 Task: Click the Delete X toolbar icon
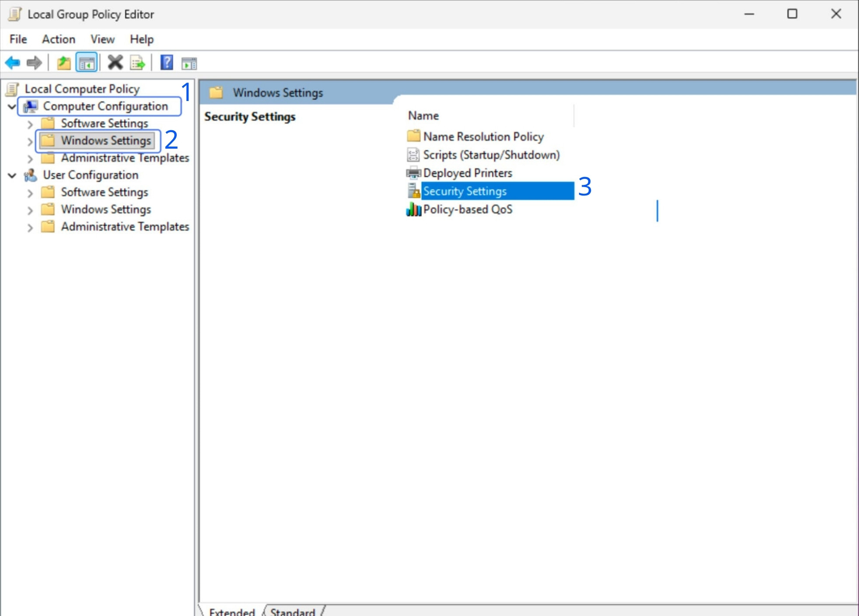click(115, 63)
